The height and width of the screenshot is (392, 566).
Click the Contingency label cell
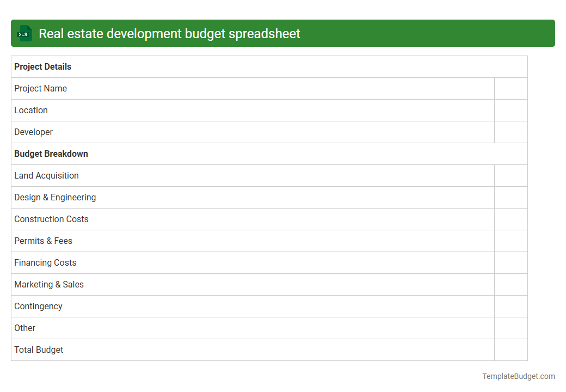tap(38, 306)
